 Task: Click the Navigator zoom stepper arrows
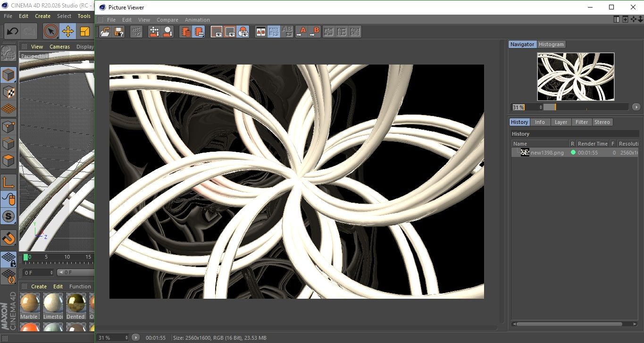tap(540, 107)
